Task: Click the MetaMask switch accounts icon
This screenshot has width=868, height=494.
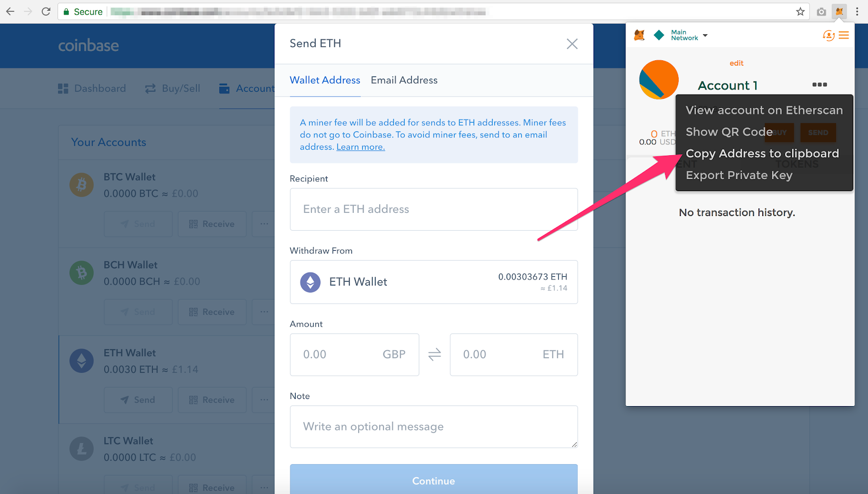Action: click(x=828, y=35)
